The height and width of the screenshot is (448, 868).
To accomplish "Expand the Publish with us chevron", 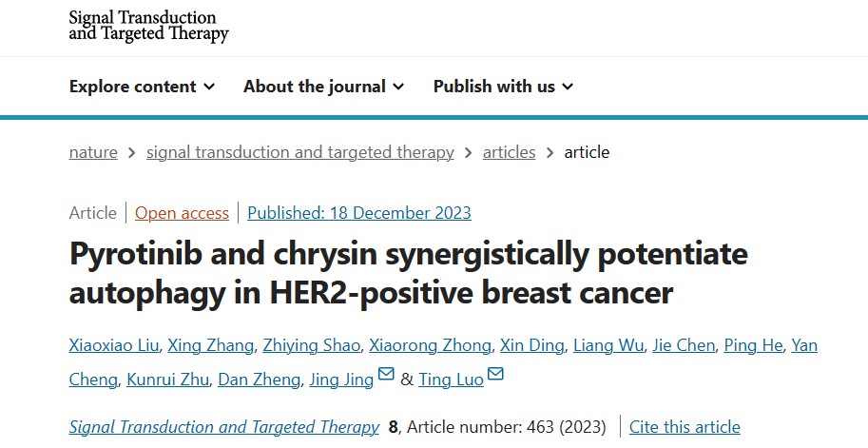I will [568, 87].
